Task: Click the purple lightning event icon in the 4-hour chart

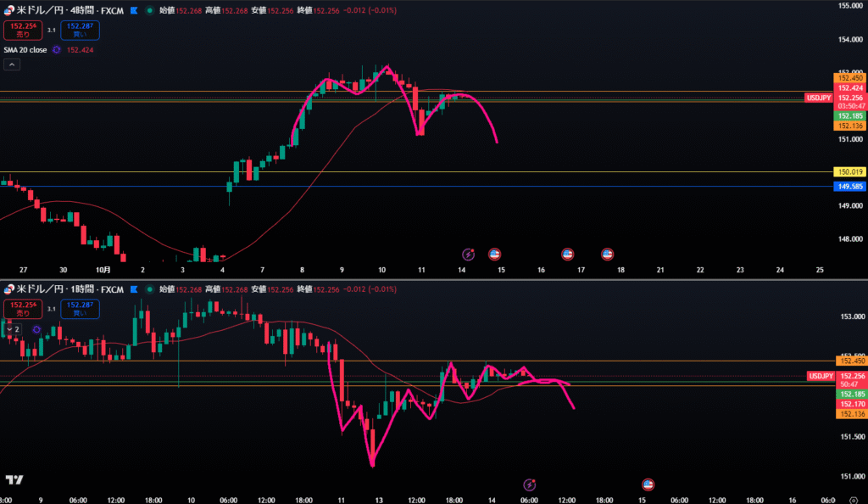Action: [468, 254]
